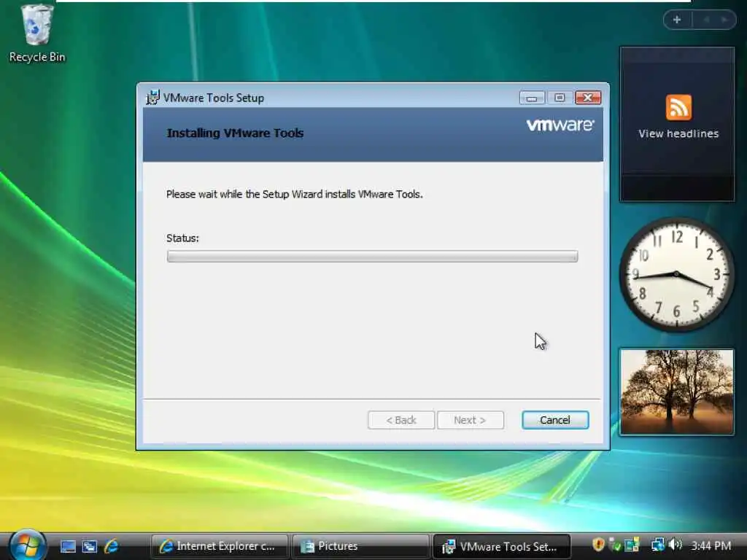Click the network connection tray icon
This screenshot has height=560, width=747.
pyautogui.click(x=658, y=544)
